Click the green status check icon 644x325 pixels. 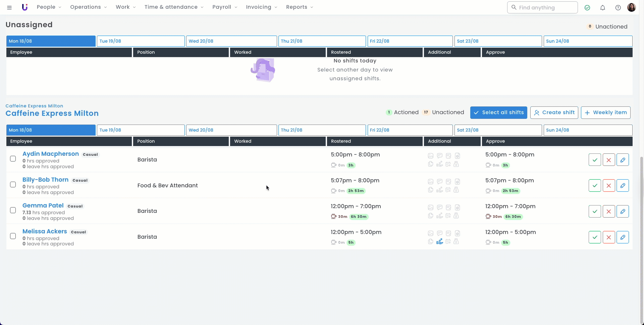tap(587, 7)
